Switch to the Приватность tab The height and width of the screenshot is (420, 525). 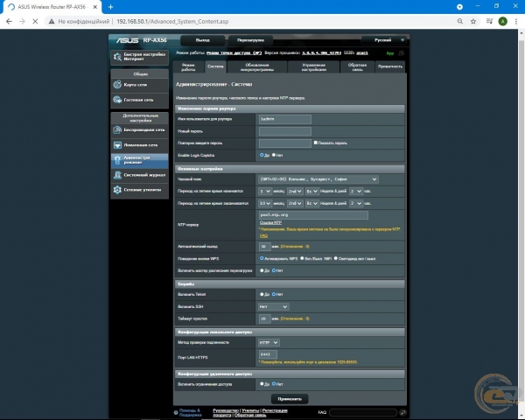point(389,67)
